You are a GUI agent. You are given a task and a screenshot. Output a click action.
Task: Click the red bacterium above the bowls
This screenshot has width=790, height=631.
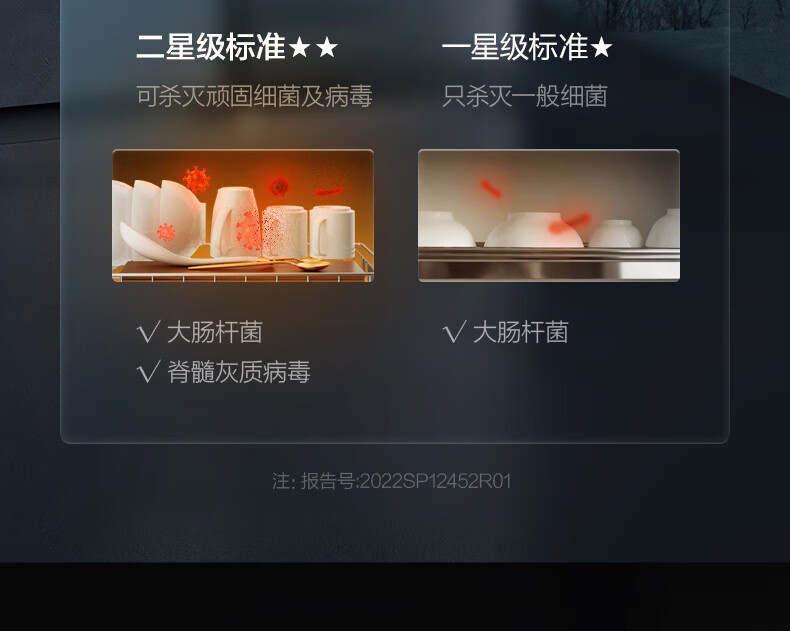pyautogui.click(x=491, y=188)
